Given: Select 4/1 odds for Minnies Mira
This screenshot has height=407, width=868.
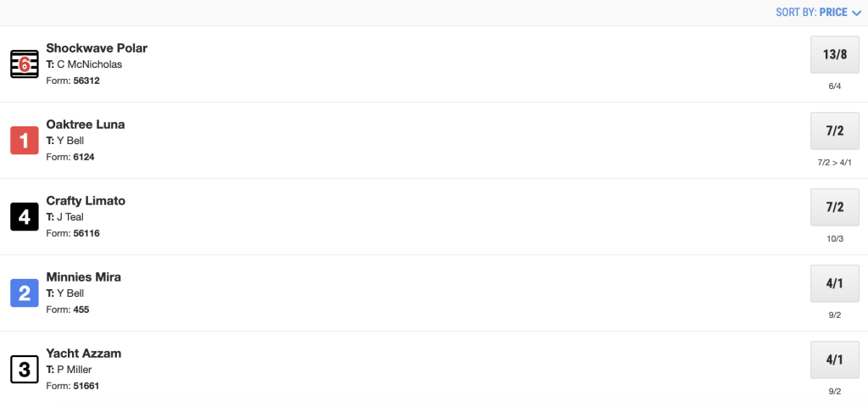Looking at the screenshot, I should click(x=834, y=283).
